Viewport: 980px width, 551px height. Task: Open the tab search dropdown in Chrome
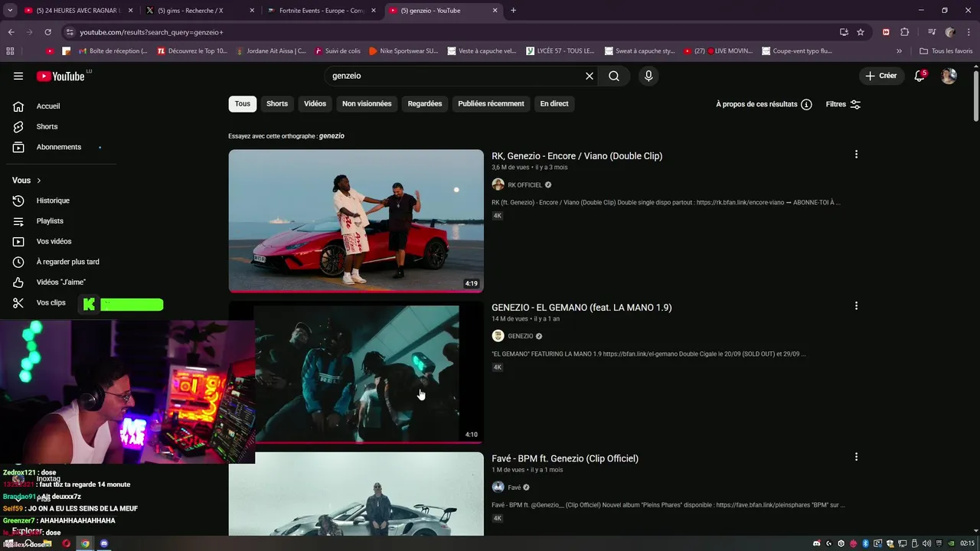pyautogui.click(x=11, y=11)
